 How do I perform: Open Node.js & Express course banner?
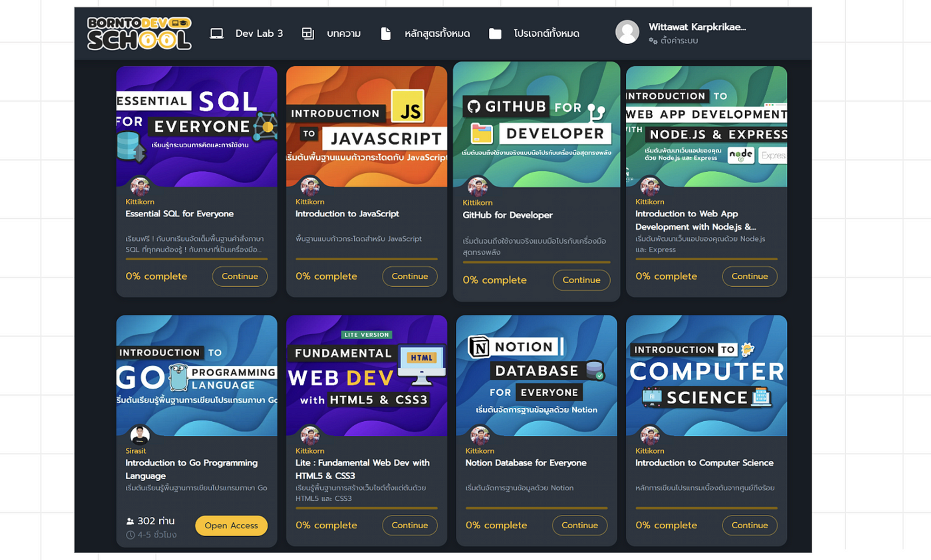(706, 126)
